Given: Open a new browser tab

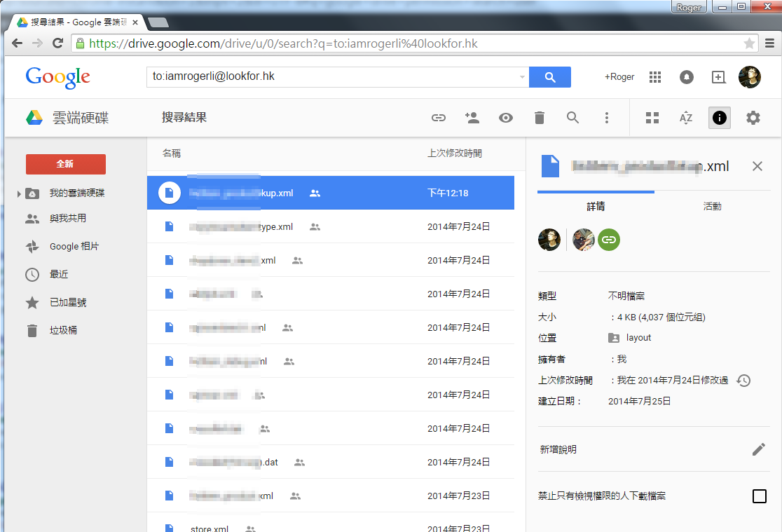Looking at the screenshot, I should pyautogui.click(x=158, y=22).
